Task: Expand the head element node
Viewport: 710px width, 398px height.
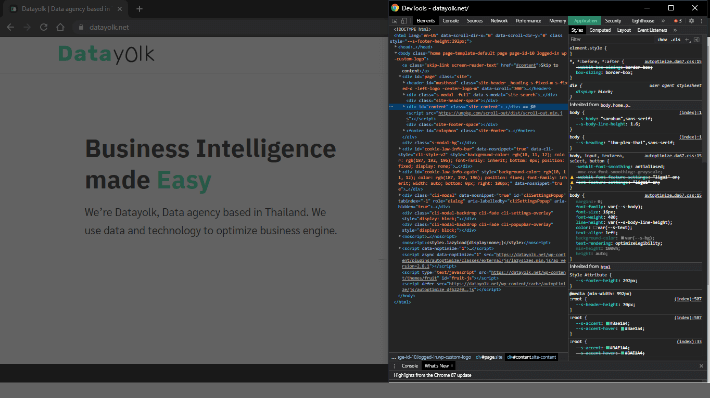Action: (x=396, y=47)
